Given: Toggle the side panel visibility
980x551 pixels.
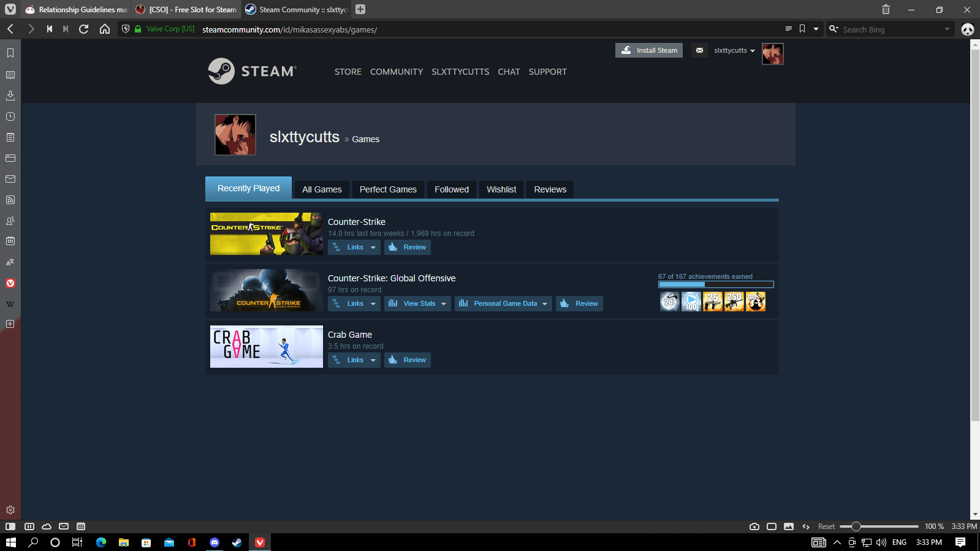Looking at the screenshot, I should pyautogui.click(x=10, y=526).
